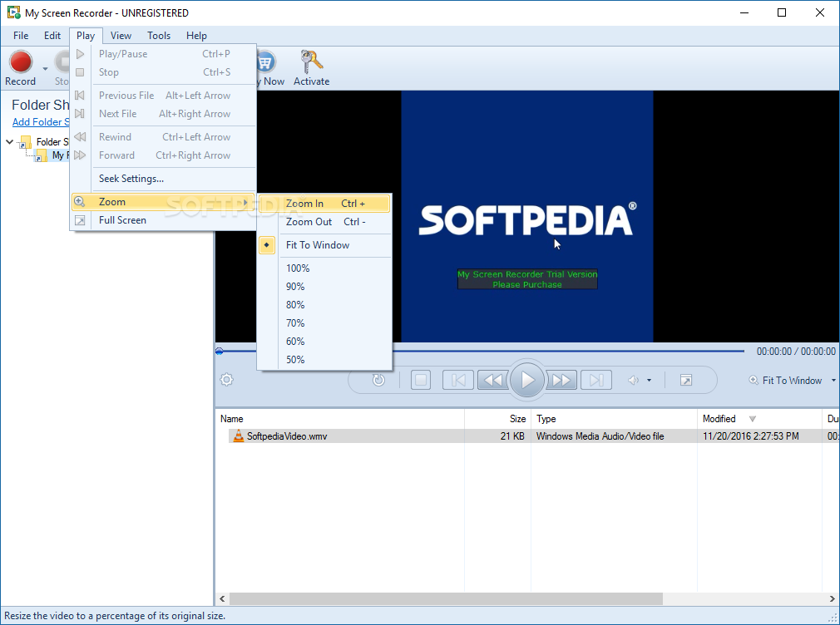Set zoom to 50%

click(324, 359)
